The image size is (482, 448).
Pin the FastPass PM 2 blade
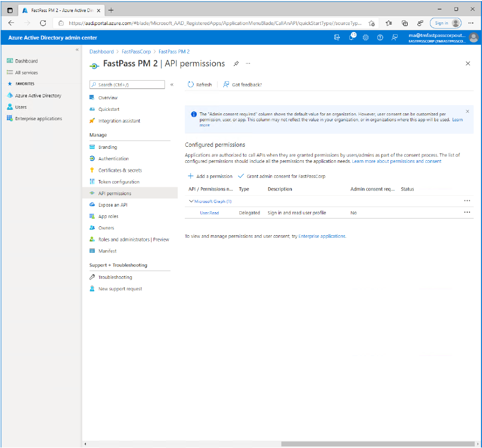tap(236, 63)
